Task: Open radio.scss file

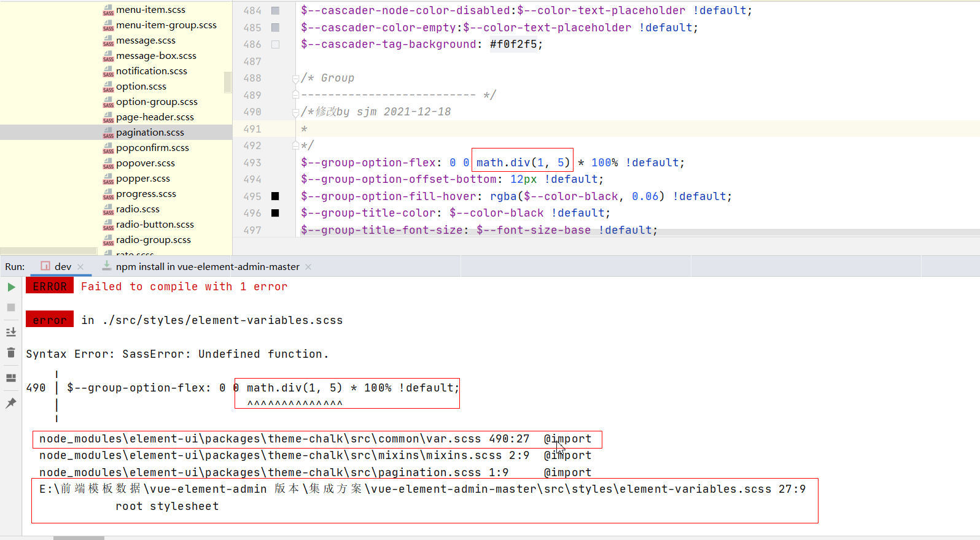Action: pos(138,209)
